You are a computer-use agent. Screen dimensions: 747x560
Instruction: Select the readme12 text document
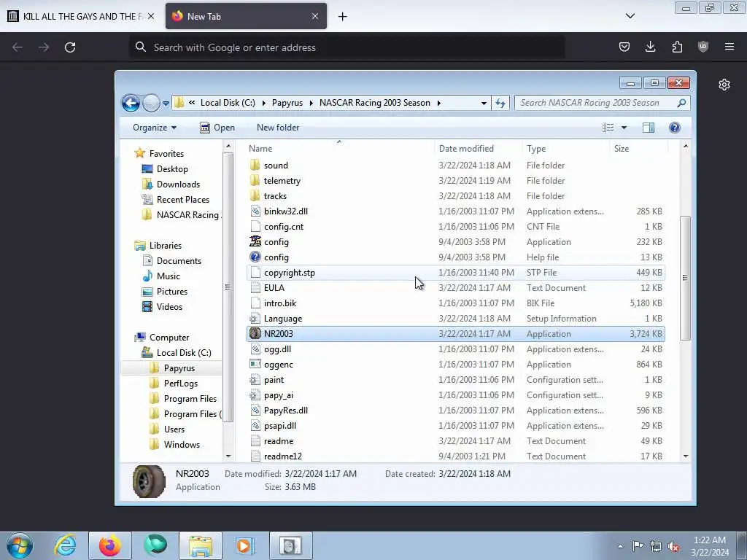click(x=456, y=456)
